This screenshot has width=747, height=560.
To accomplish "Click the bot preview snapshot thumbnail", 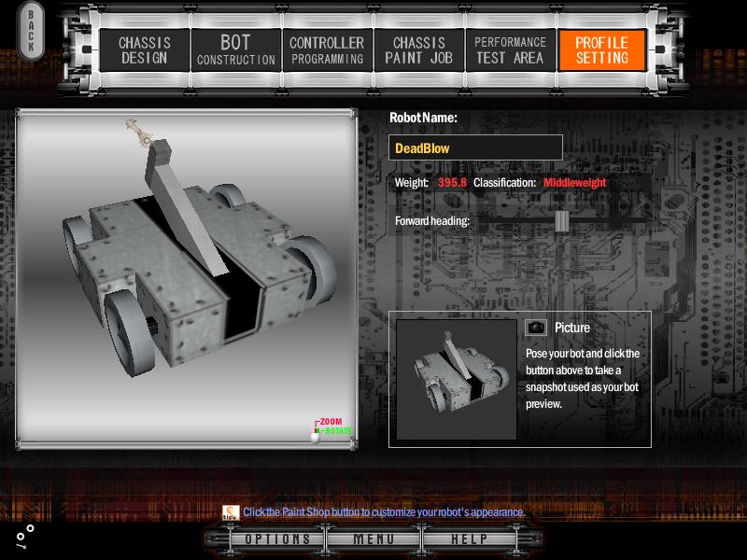I will pos(457,380).
